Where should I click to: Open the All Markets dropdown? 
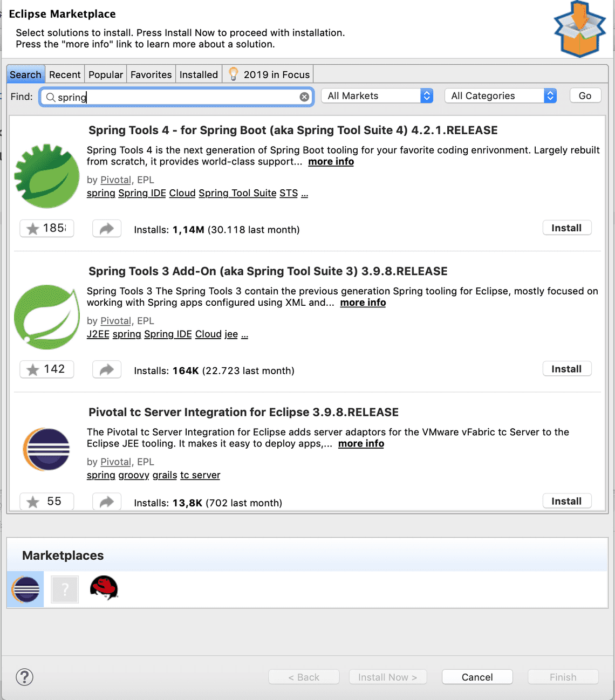pyautogui.click(x=377, y=96)
